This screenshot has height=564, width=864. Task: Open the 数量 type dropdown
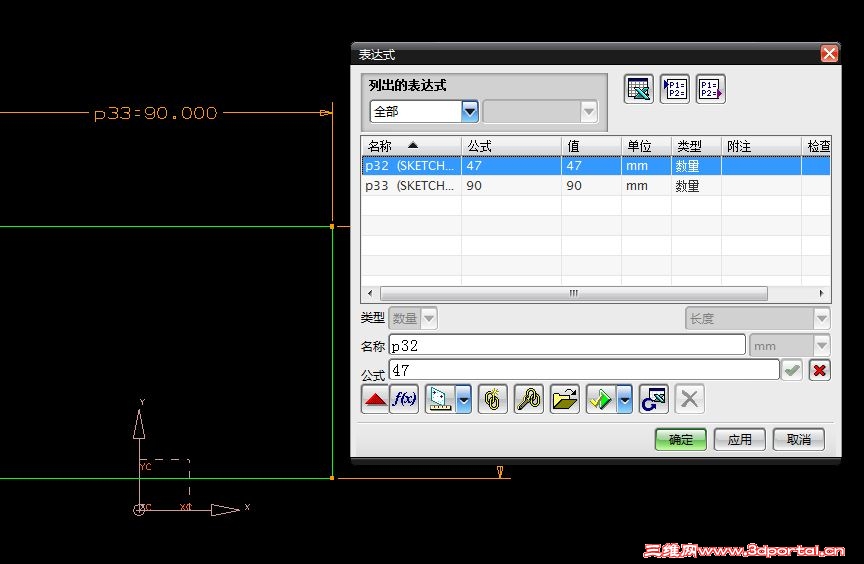click(413, 318)
